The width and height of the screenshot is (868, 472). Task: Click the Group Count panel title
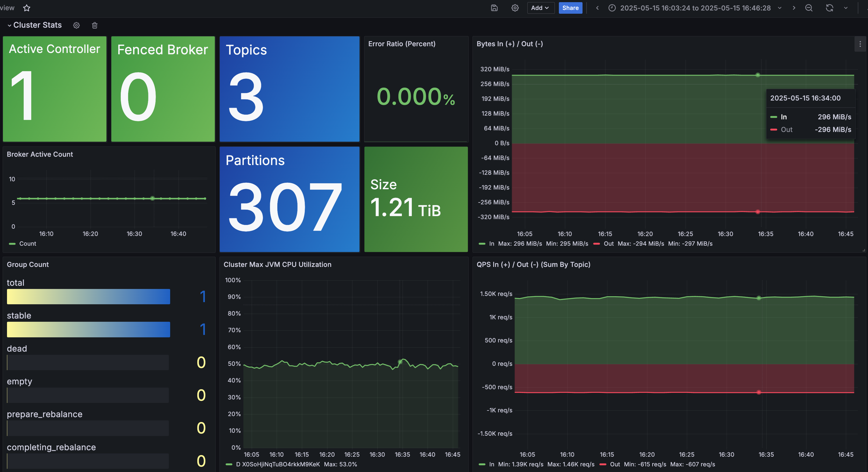click(x=28, y=264)
